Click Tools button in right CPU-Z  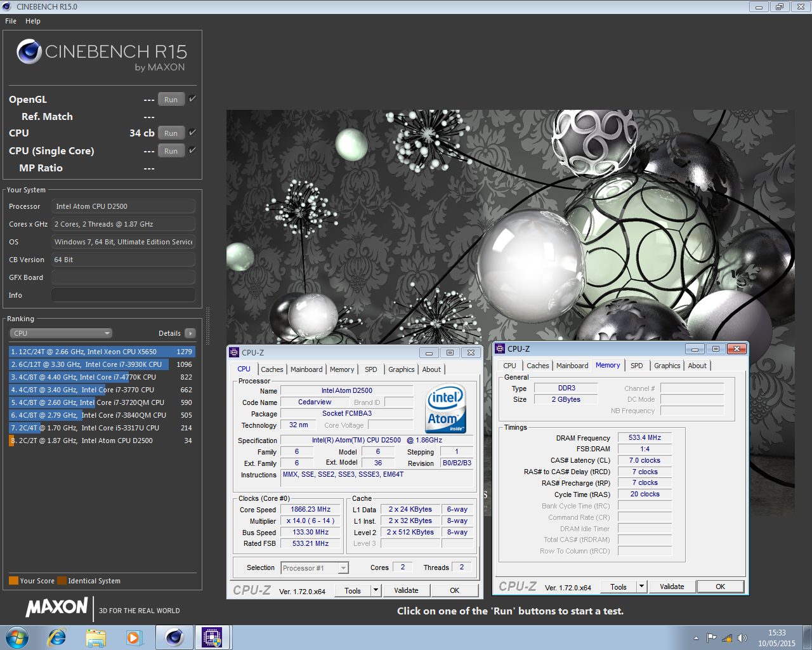pyautogui.click(x=619, y=587)
